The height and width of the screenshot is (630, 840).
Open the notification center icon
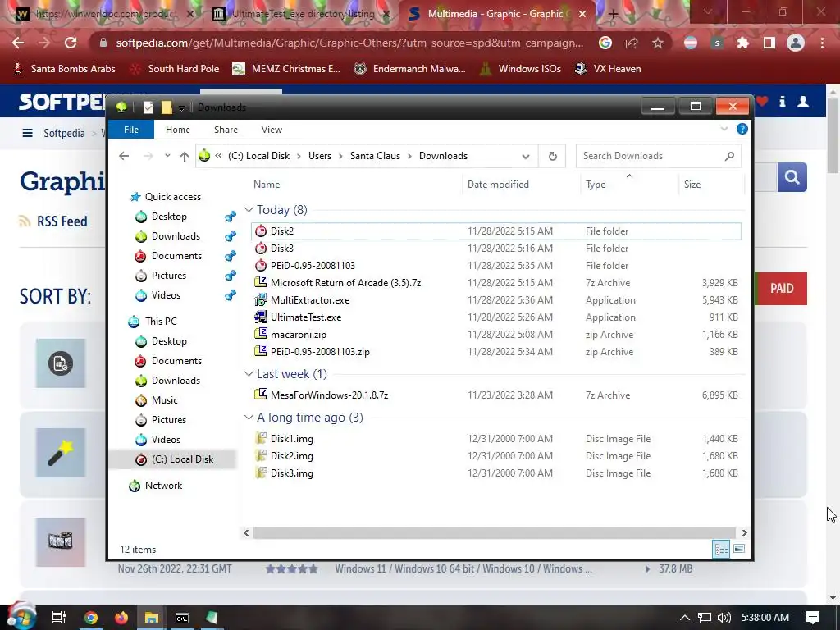click(813, 618)
